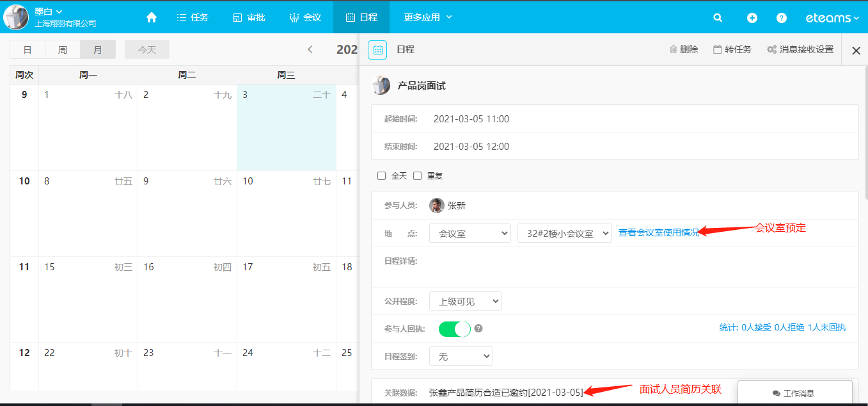Viewport: 868px width, 406px height.
Task: Click the creator avatar beside 产品岗面试
Action: coord(381,85)
